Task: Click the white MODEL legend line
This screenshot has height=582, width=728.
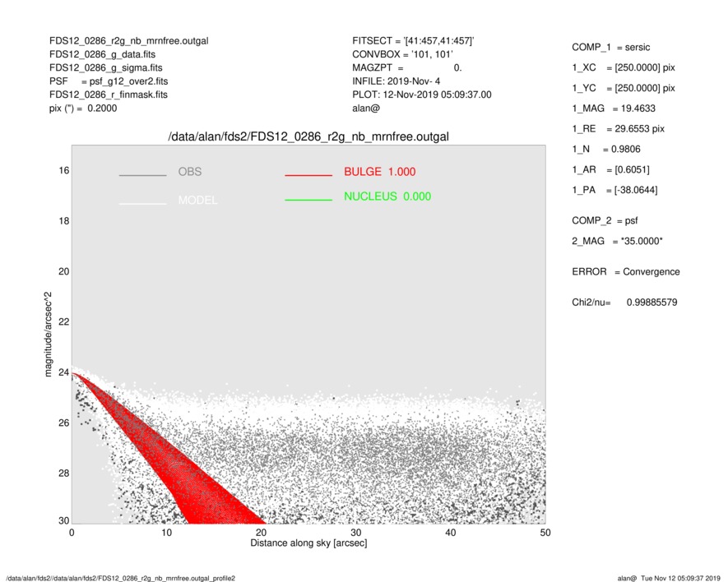Action: click(142, 203)
